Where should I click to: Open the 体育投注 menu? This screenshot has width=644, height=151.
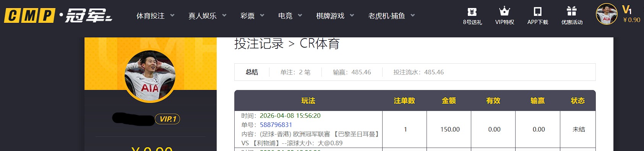click(x=151, y=16)
